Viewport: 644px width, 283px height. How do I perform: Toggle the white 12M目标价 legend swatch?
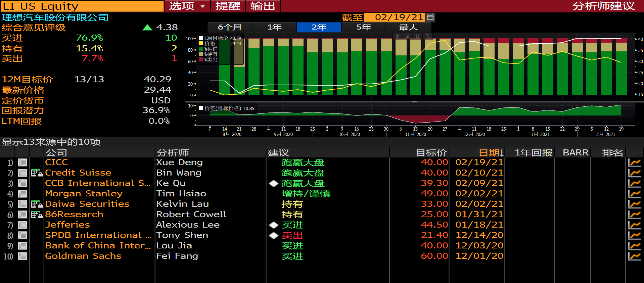pos(201,38)
